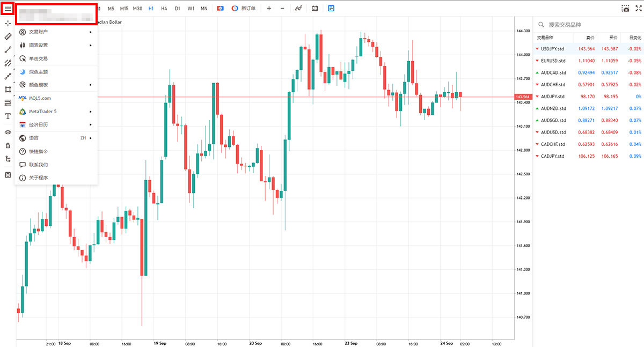Open the indicators chart icon

coord(298,9)
